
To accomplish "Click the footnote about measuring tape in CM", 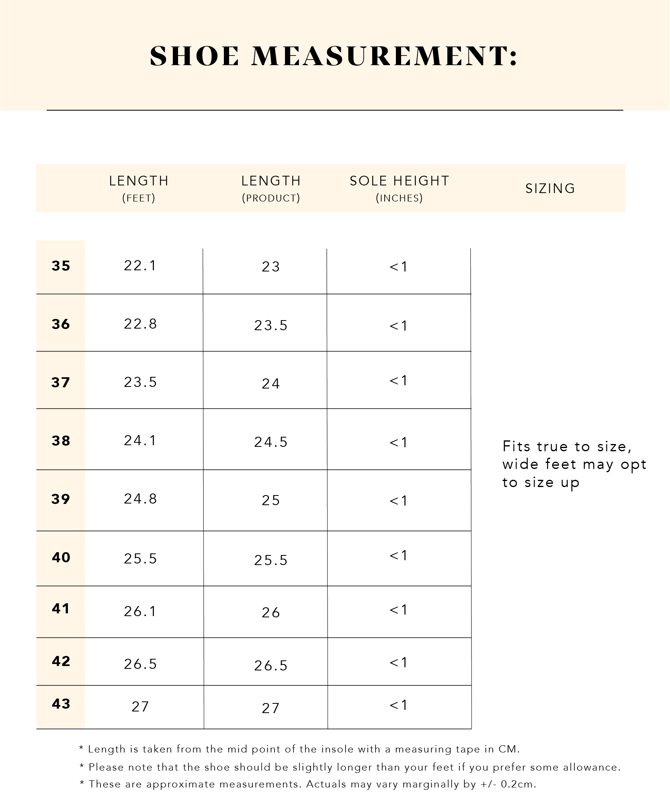I will [x=299, y=749].
